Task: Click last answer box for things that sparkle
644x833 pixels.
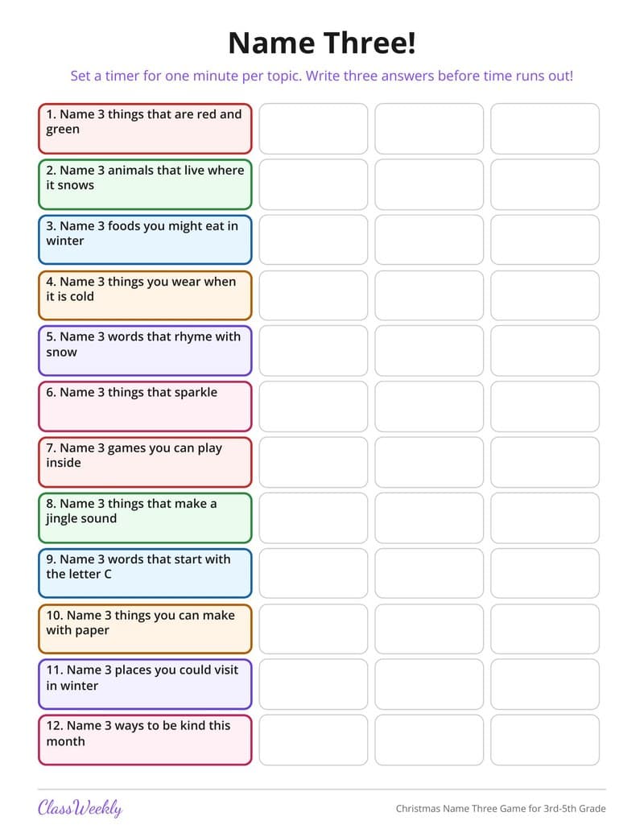Action: [x=545, y=406]
